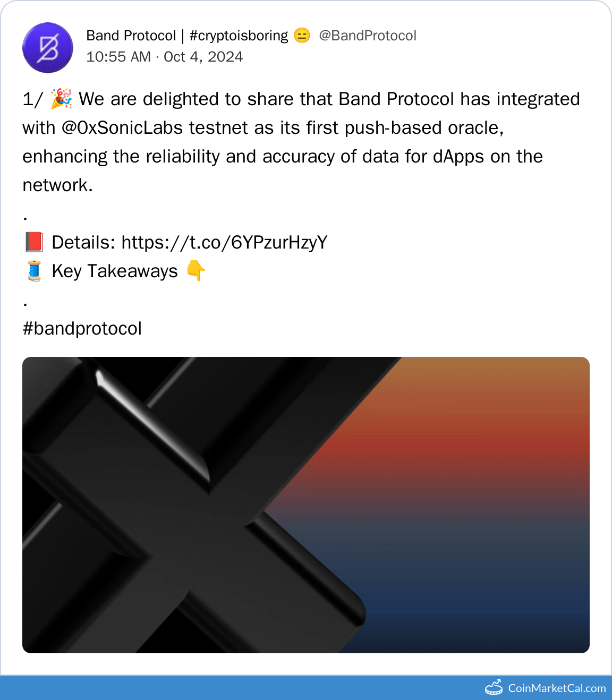
Task: Follow the t.co/6YPzurHzyY details link
Action: (x=224, y=243)
